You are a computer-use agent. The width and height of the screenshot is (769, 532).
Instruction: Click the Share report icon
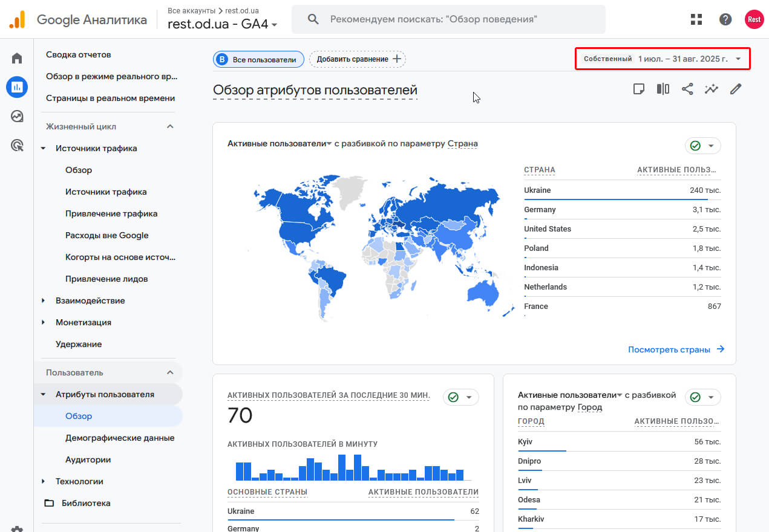tap(687, 89)
